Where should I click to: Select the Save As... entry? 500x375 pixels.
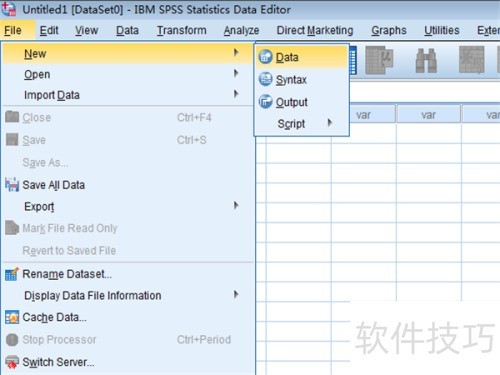(x=128, y=162)
